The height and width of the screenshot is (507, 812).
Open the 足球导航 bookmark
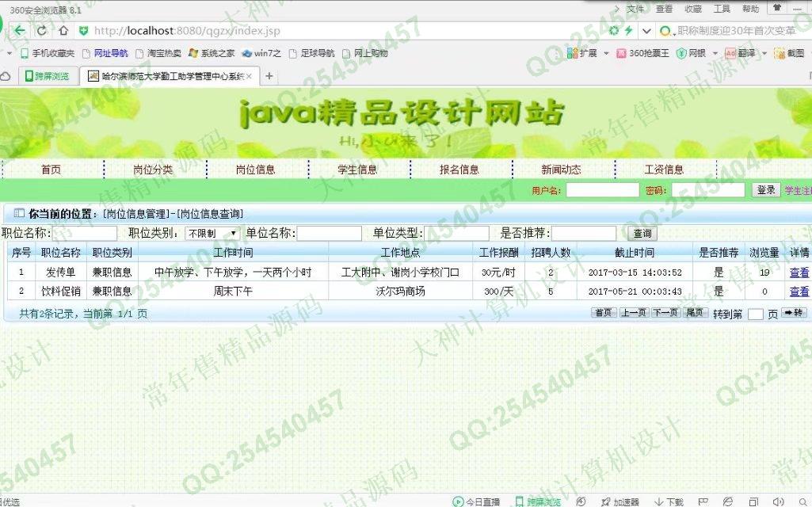pyautogui.click(x=312, y=53)
